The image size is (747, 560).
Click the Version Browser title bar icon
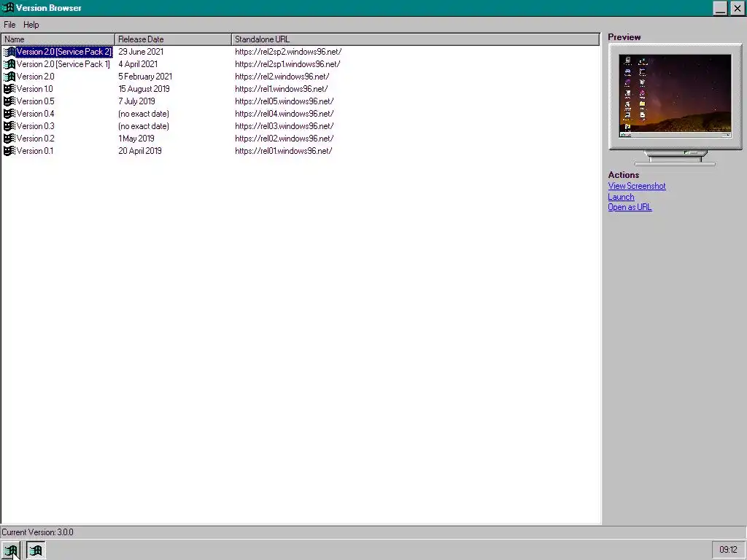[x=7, y=7]
